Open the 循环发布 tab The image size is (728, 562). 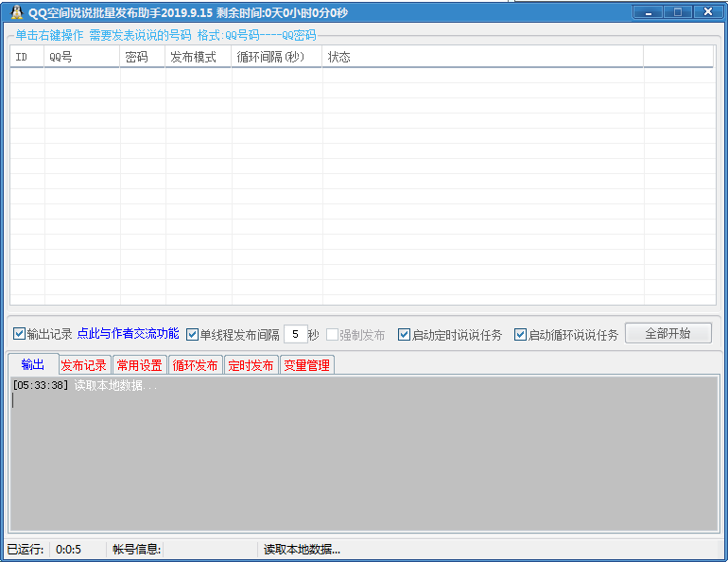coord(195,365)
